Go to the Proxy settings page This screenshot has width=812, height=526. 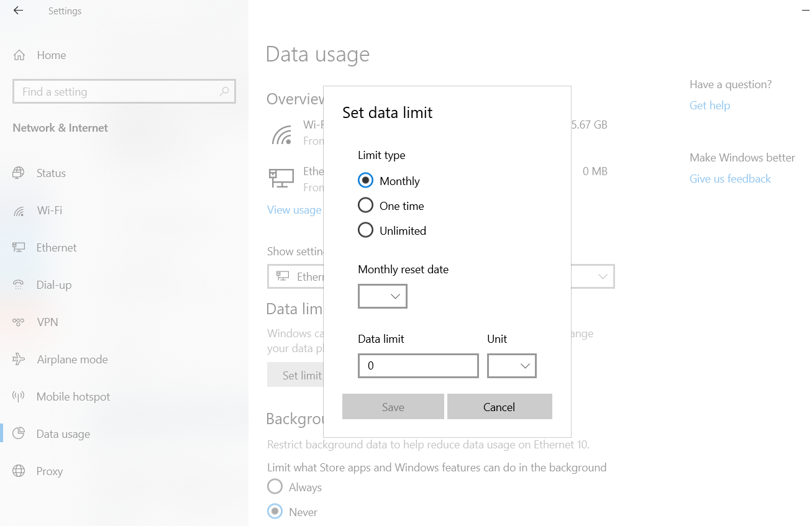pos(49,471)
